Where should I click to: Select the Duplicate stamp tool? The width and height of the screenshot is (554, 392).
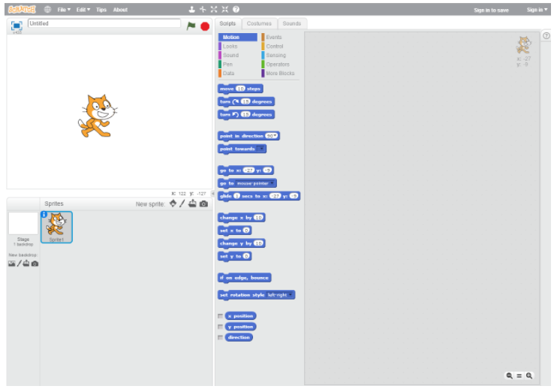192,10
